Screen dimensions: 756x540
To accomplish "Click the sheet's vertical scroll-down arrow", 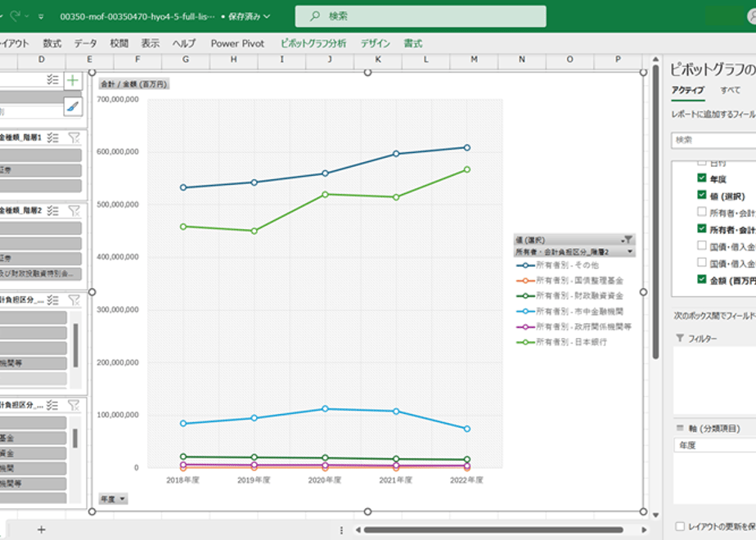I will tap(655, 515).
